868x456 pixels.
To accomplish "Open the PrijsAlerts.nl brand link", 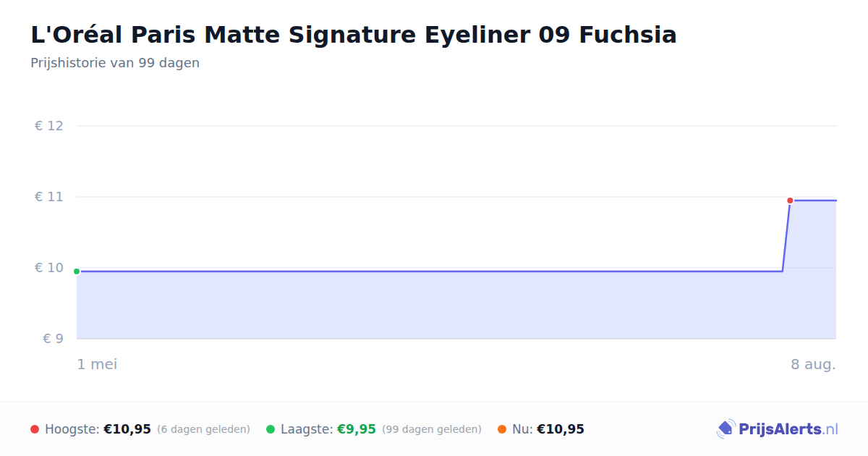I will pos(777,429).
